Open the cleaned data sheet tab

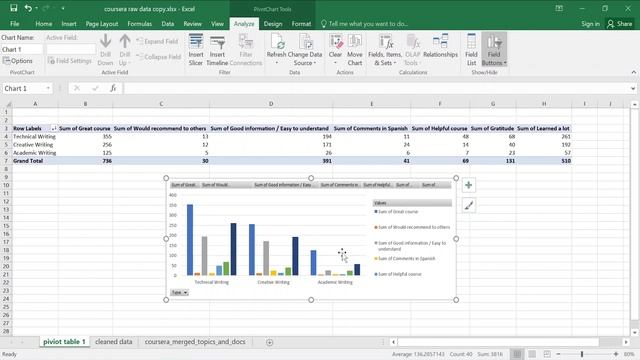pos(113,342)
